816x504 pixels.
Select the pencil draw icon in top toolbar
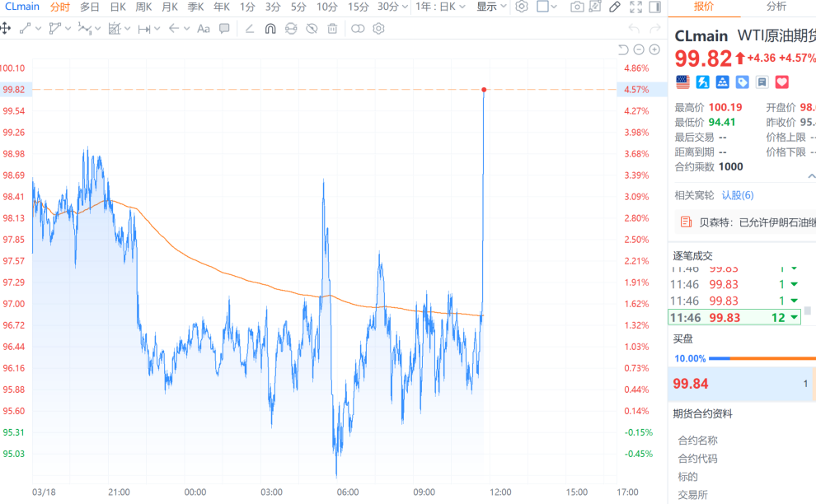point(615,7)
